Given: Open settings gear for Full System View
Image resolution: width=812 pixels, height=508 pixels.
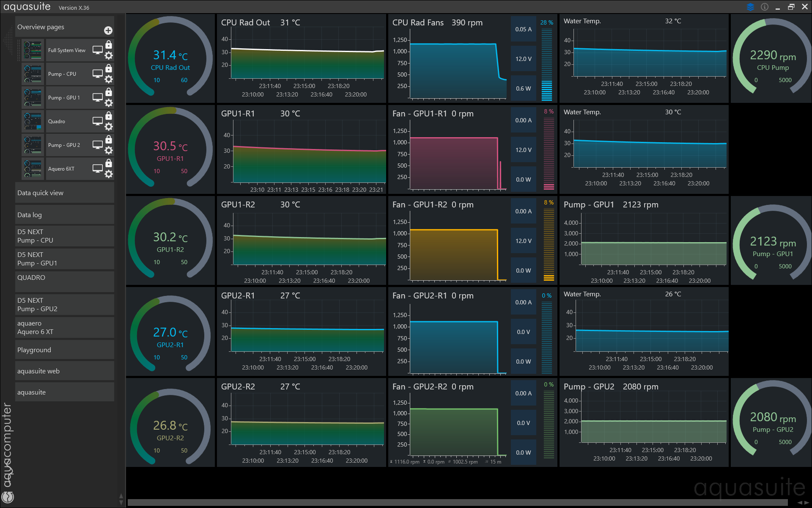Looking at the screenshot, I should point(109,55).
